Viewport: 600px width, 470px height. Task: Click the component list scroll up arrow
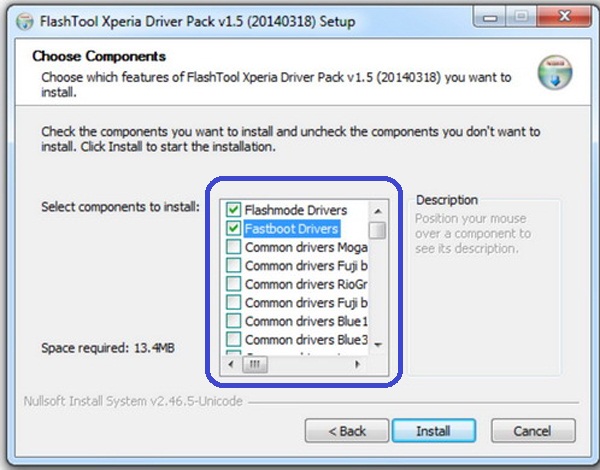pyautogui.click(x=378, y=211)
